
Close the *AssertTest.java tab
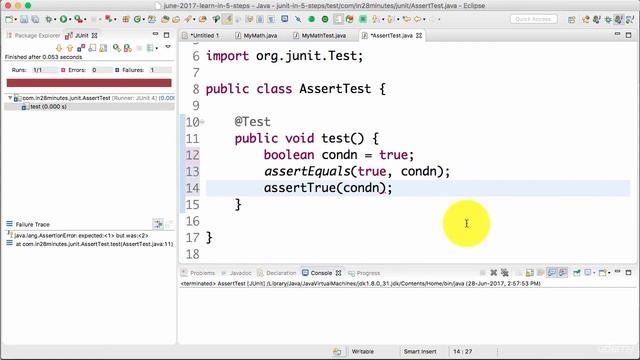point(419,36)
